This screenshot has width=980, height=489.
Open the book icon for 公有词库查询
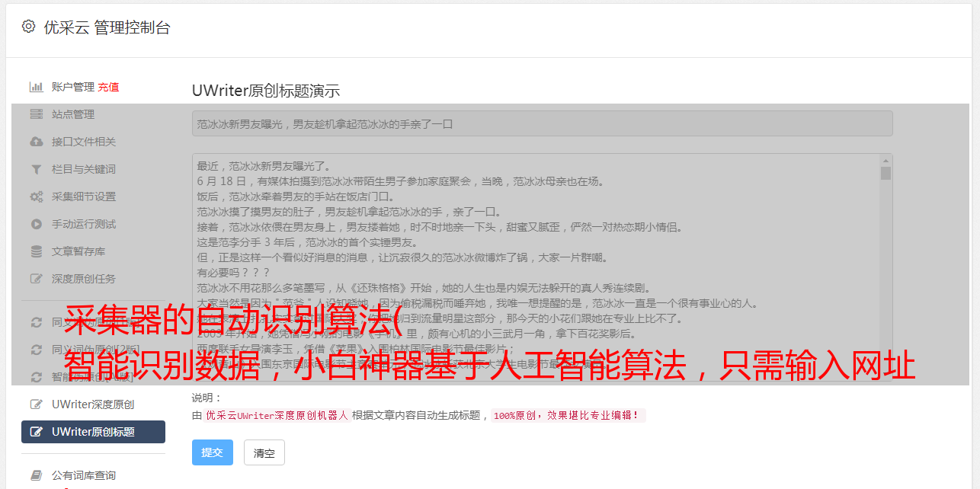36,475
